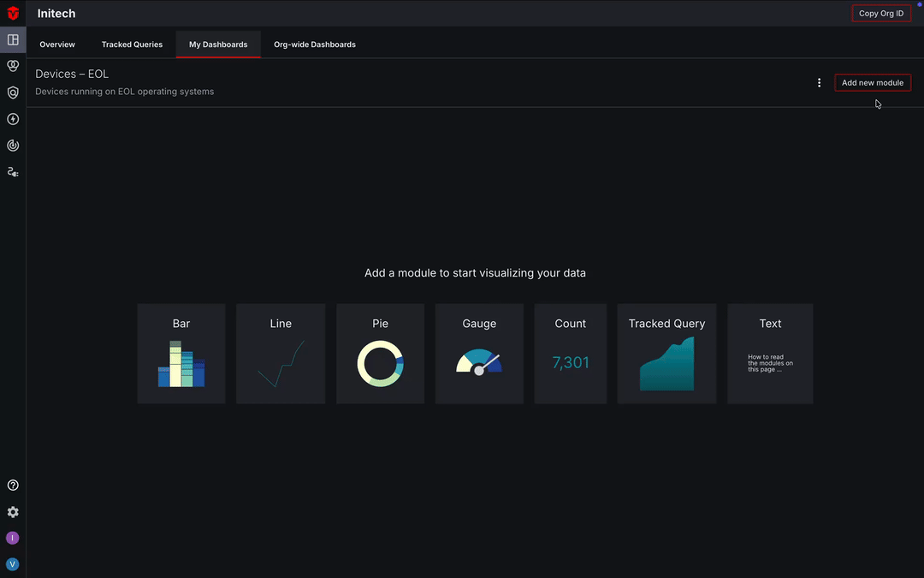Add a Pie chart module
Viewport: 924px width, 578px height.
click(x=380, y=353)
